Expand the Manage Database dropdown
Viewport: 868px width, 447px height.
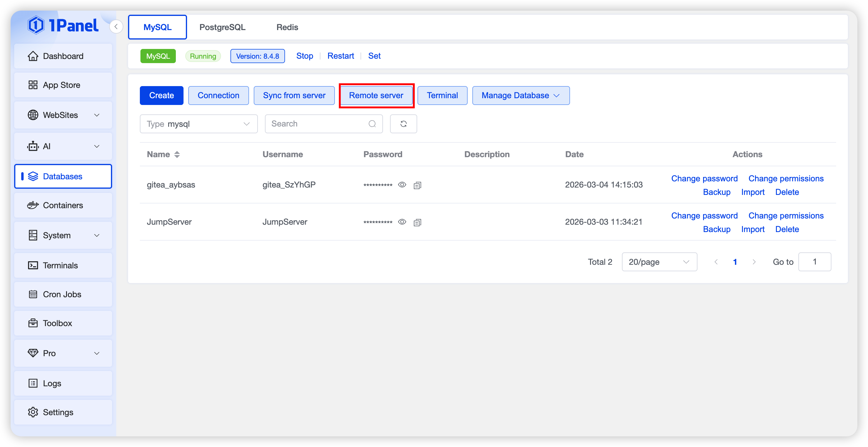[521, 96]
